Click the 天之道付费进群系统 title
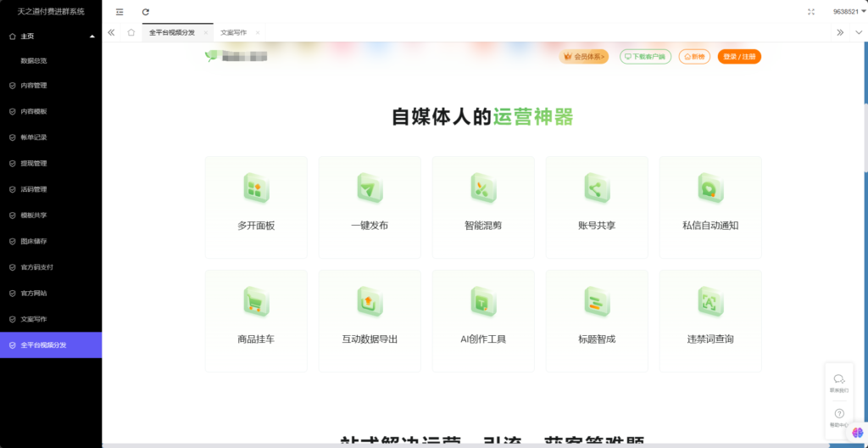Screen dimensions: 868x448 [51, 12]
